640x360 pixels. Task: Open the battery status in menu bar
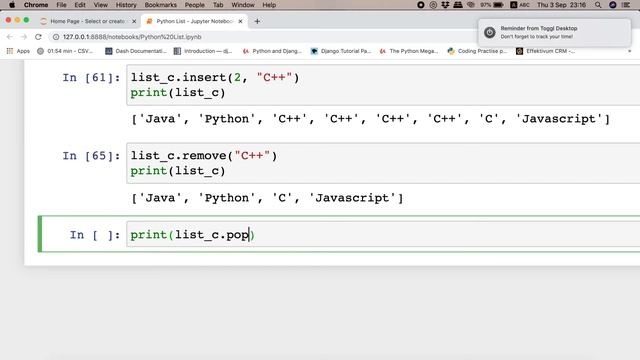pos(492,5)
